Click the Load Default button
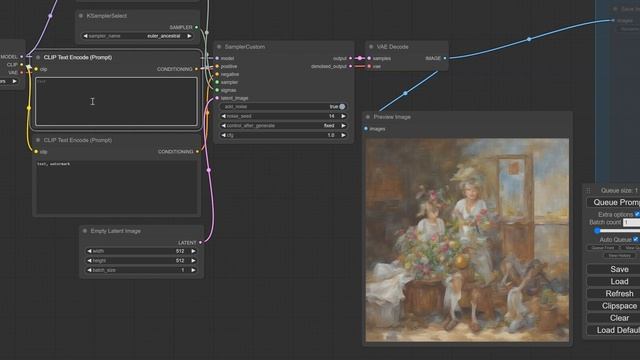 pos(613,330)
